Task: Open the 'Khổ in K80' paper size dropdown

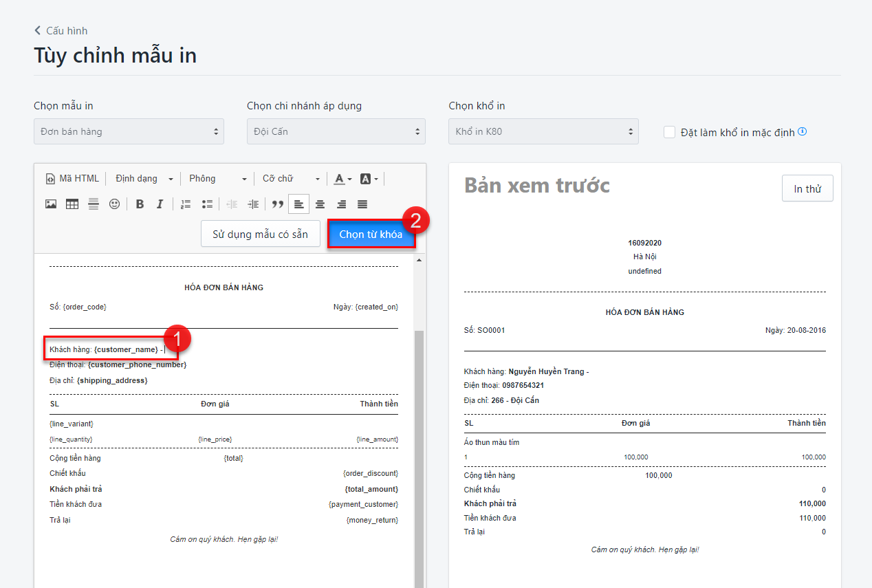Action: (543, 131)
